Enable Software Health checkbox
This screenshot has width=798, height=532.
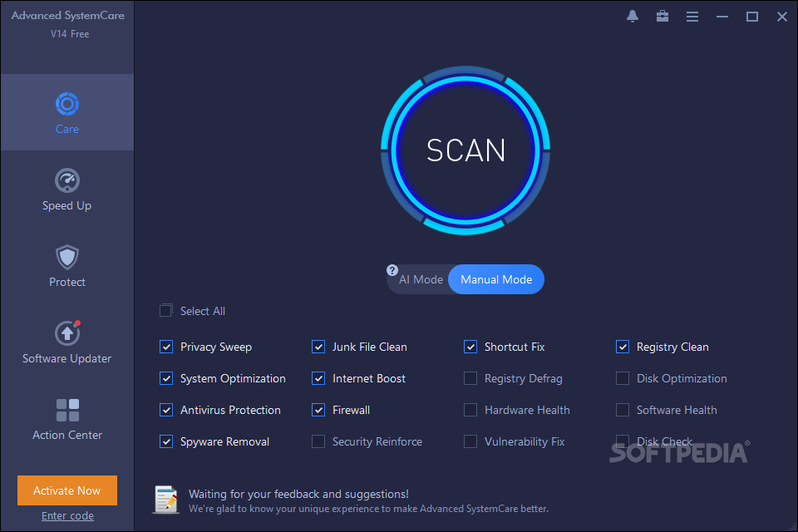[x=623, y=410]
